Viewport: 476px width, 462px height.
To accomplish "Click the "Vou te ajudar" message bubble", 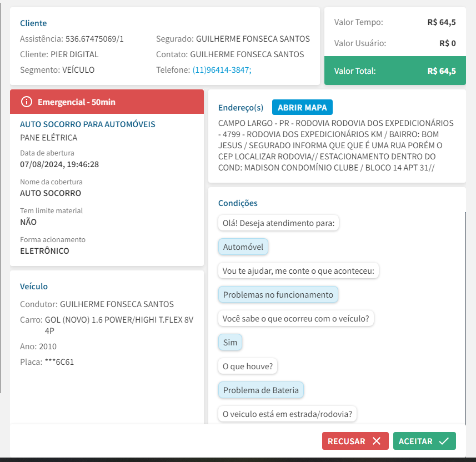I will point(298,271).
